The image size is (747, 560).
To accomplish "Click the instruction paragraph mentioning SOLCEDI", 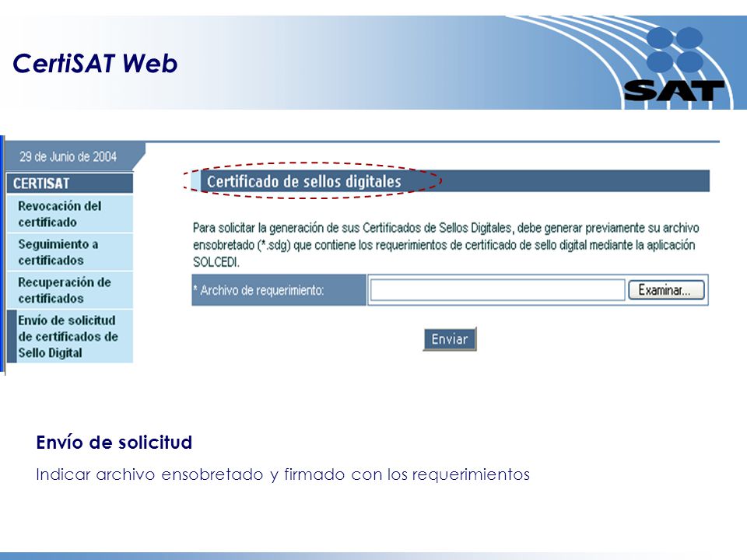I will [446, 245].
